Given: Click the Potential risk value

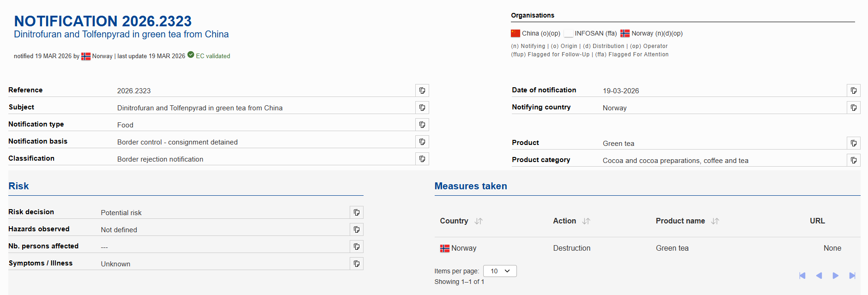Looking at the screenshot, I should tap(121, 213).
